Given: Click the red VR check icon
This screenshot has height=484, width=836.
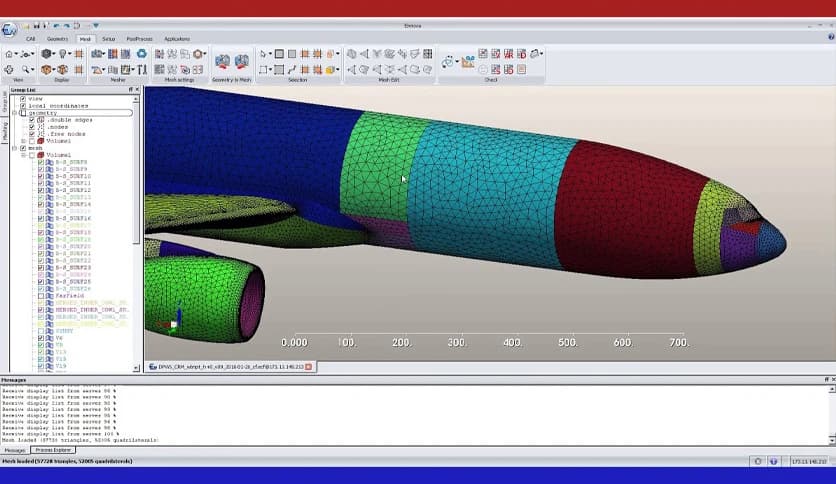Looking at the screenshot, I should pyautogui.click(x=509, y=54).
